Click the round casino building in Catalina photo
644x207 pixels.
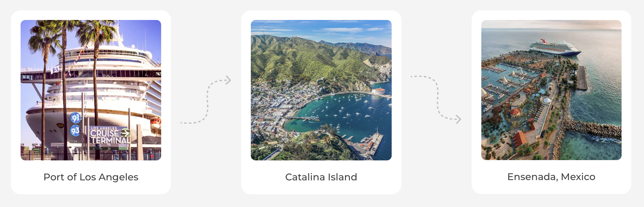click(378, 91)
